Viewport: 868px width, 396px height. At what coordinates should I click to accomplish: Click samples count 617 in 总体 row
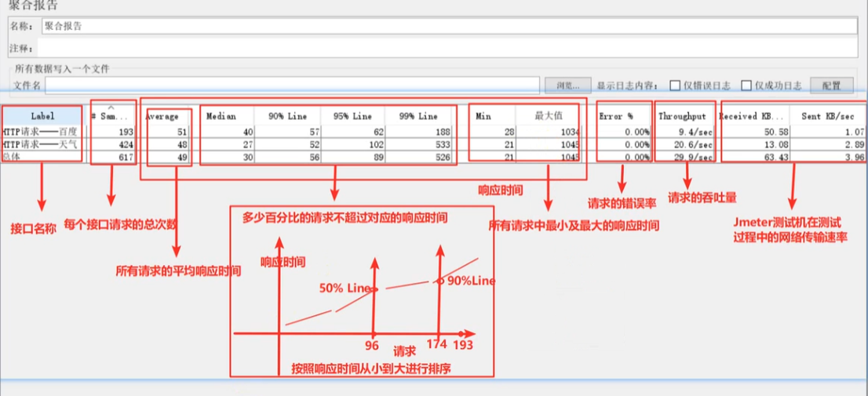pos(127,158)
